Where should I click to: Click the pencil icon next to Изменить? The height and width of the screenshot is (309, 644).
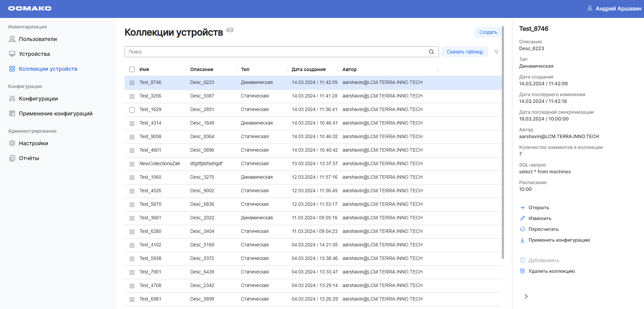coord(523,218)
